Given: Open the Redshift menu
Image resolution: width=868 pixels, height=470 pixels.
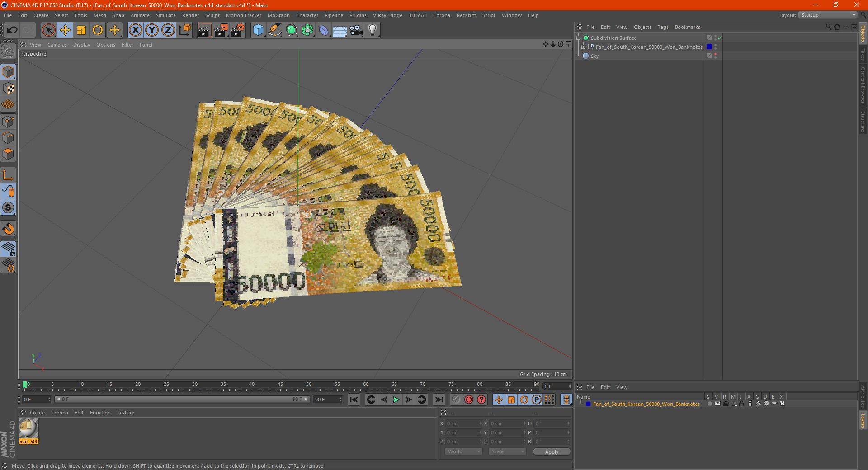Looking at the screenshot, I should tap(466, 15).
